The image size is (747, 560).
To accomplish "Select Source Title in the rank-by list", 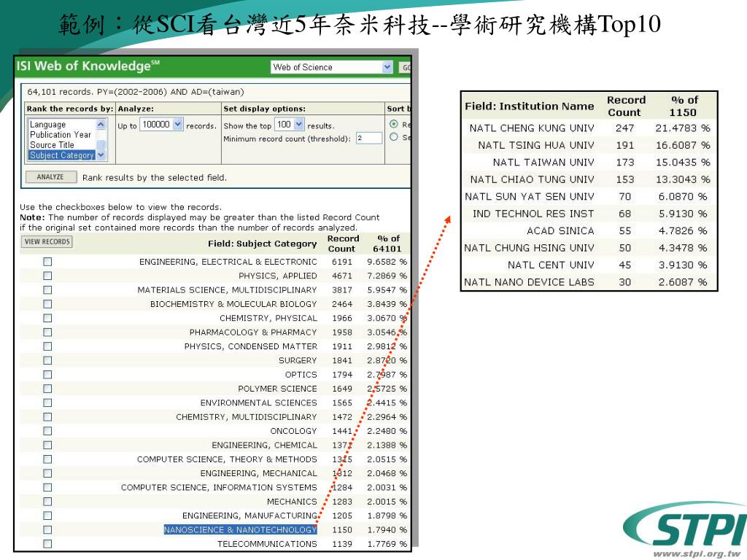I will [52, 145].
